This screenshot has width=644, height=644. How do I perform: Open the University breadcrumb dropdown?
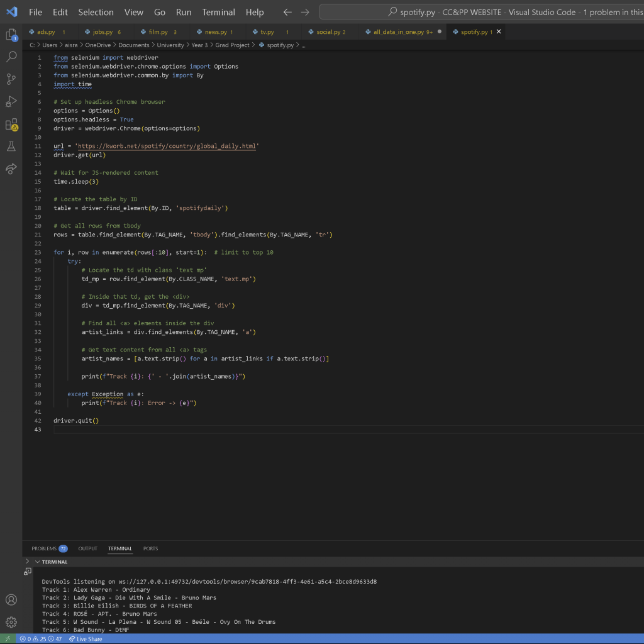[170, 45]
